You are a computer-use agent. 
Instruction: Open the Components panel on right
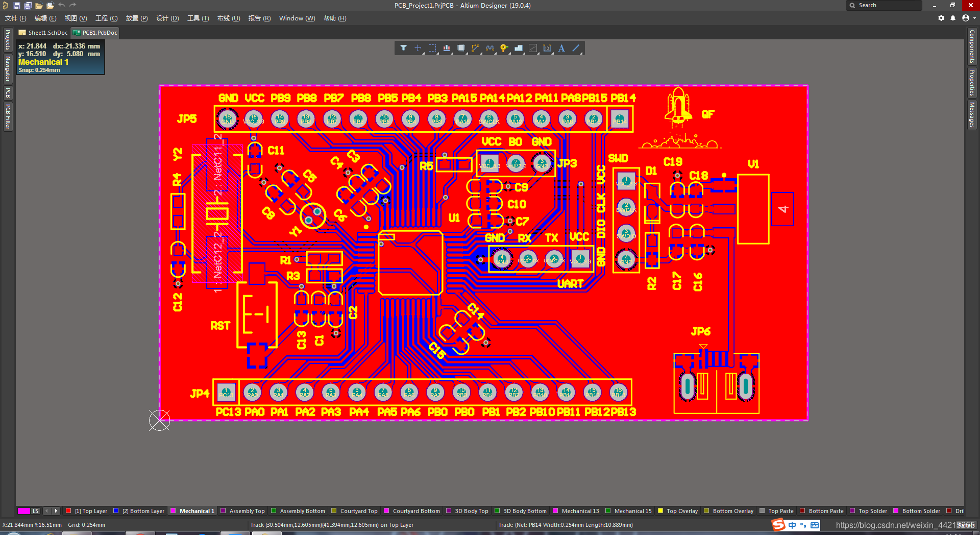(x=972, y=46)
